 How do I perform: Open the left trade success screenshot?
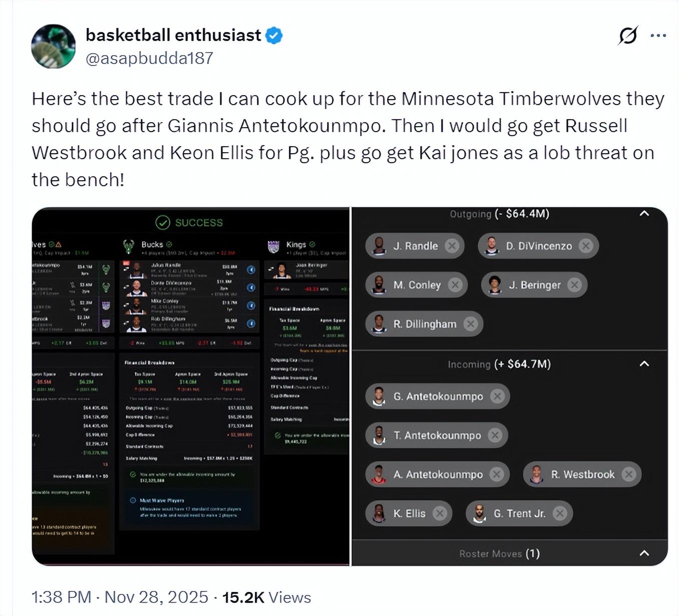coord(190,386)
